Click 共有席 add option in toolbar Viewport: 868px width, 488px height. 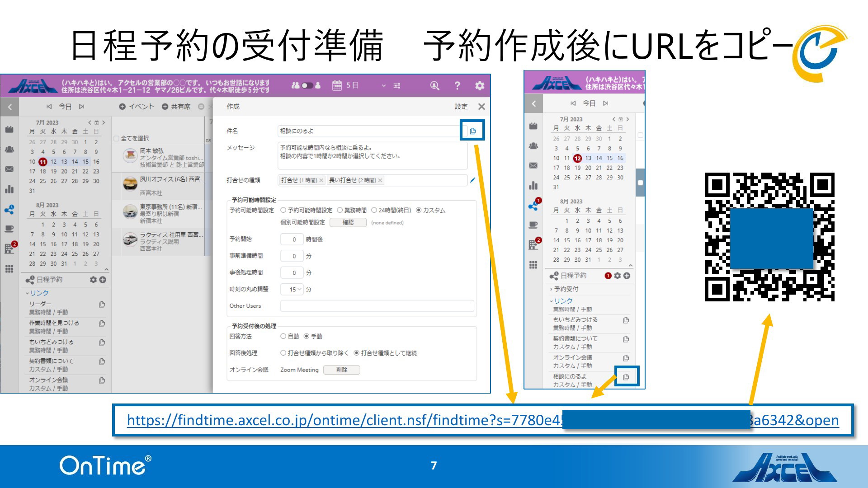click(176, 107)
